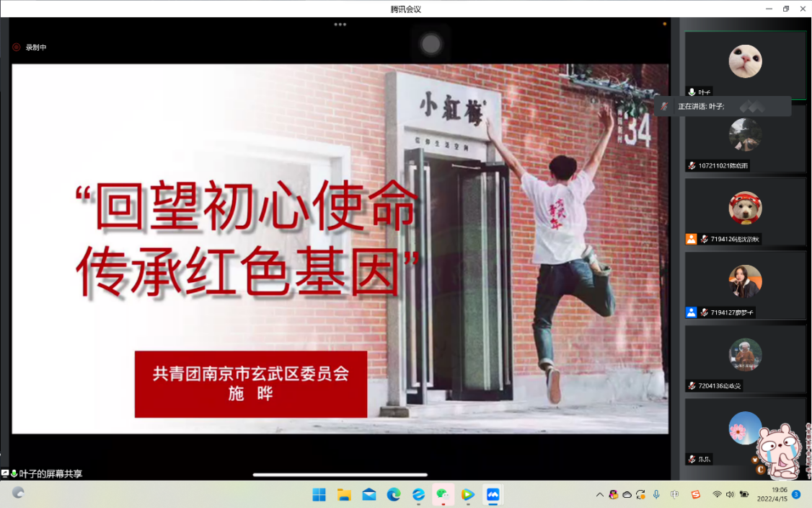The image size is (812, 508).
Task: Click the muted mic icon beside 7204136
Action: (x=692, y=386)
